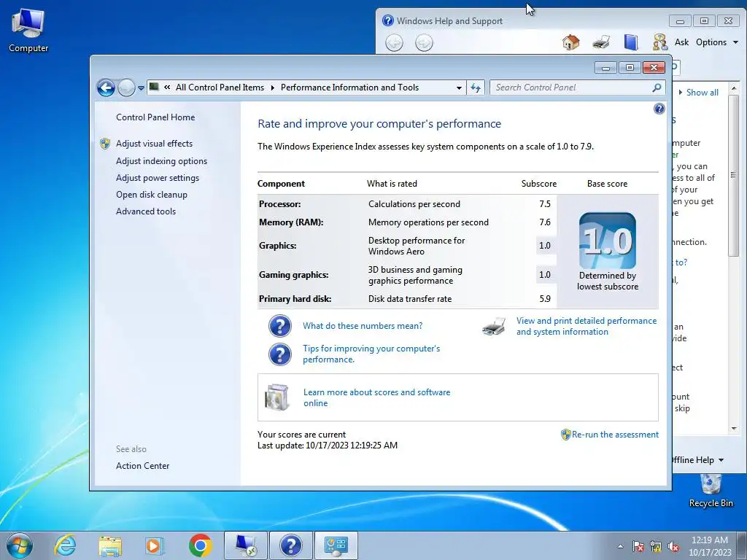
Task: Click Help window scrollbar down arrow
Action: (734, 429)
